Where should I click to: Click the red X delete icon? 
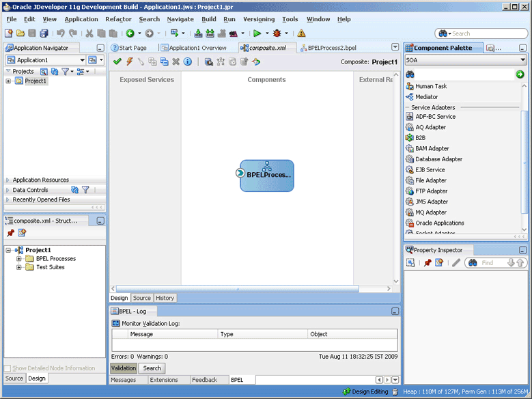click(x=176, y=62)
